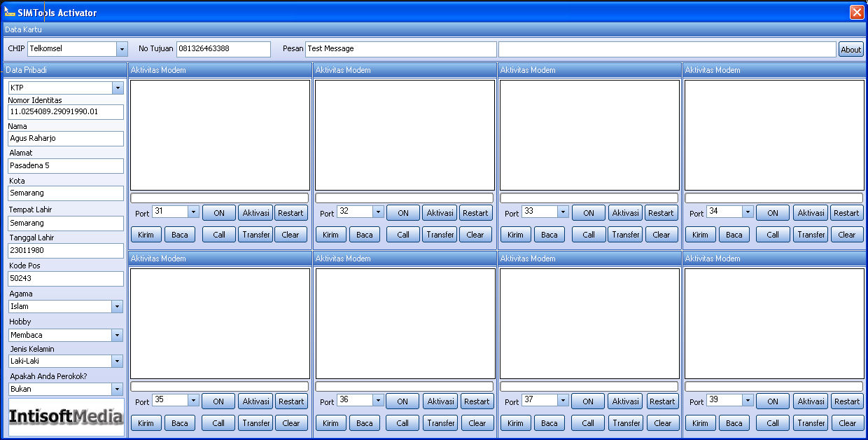Clear the port 31 modem log
This screenshot has width=868, height=440.
[291, 235]
